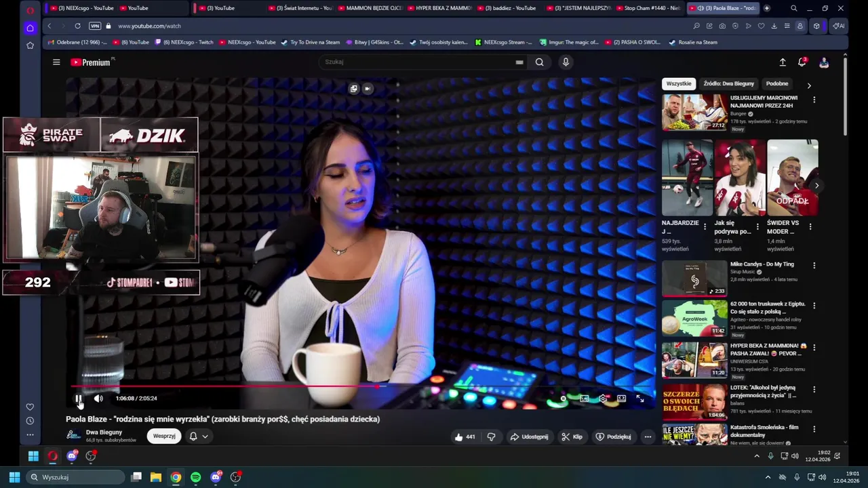This screenshot has height=488, width=868.
Task: Submit search with magnifier button
Action: tap(539, 62)
